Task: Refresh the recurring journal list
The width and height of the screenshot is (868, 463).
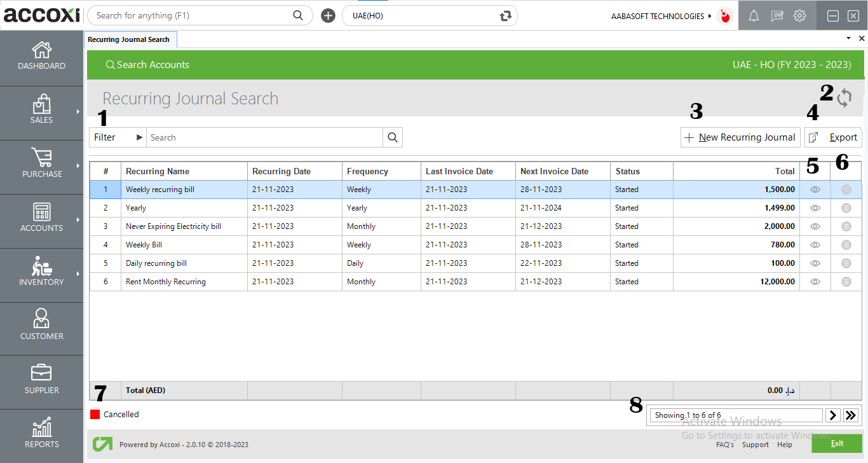Action: [x=845, y=99]
